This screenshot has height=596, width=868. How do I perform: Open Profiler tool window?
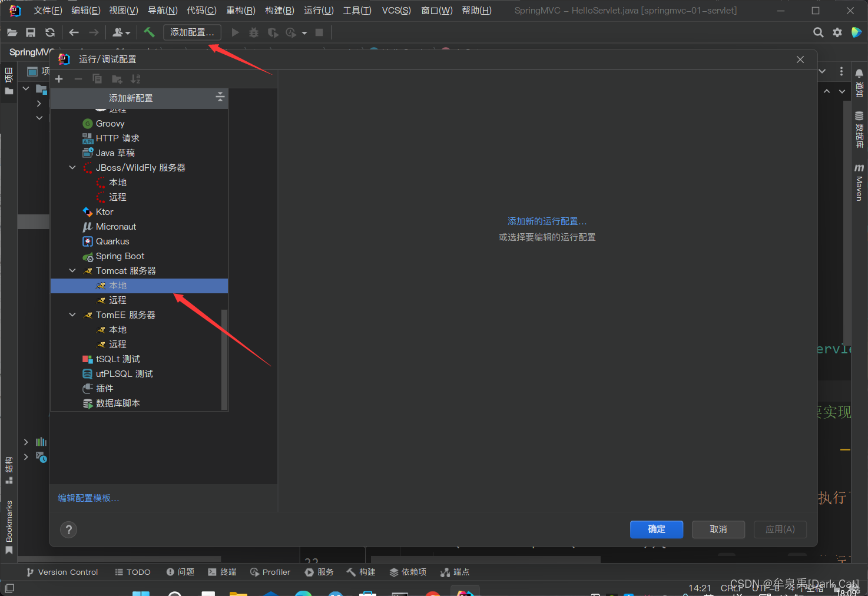[x=270, y=572]
